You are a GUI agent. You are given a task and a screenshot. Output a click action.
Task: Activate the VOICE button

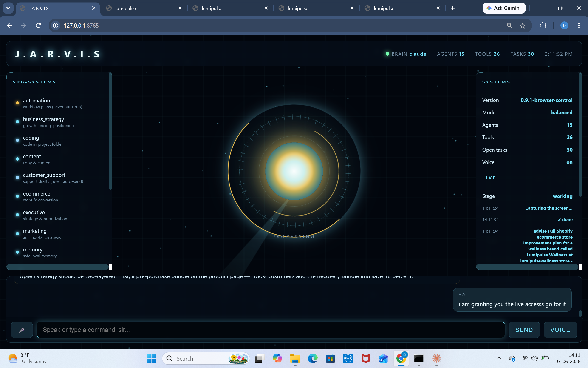click(x=560, y=330)
